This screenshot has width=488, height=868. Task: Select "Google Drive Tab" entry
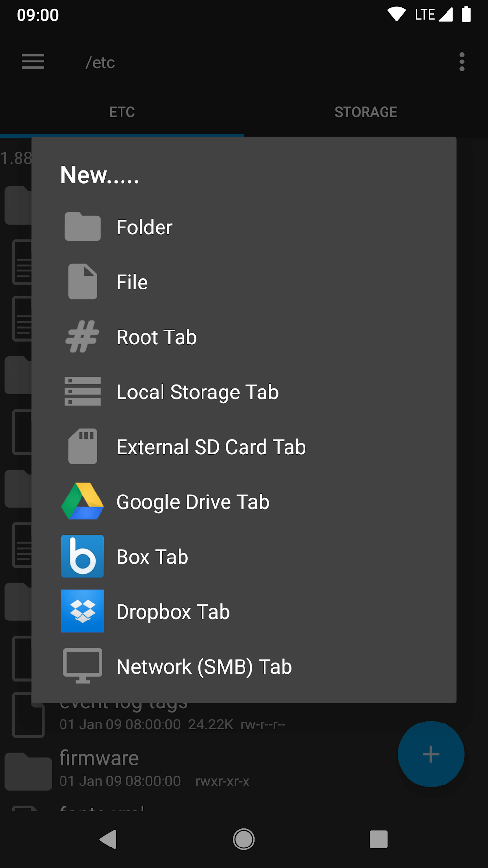[193, 502]
